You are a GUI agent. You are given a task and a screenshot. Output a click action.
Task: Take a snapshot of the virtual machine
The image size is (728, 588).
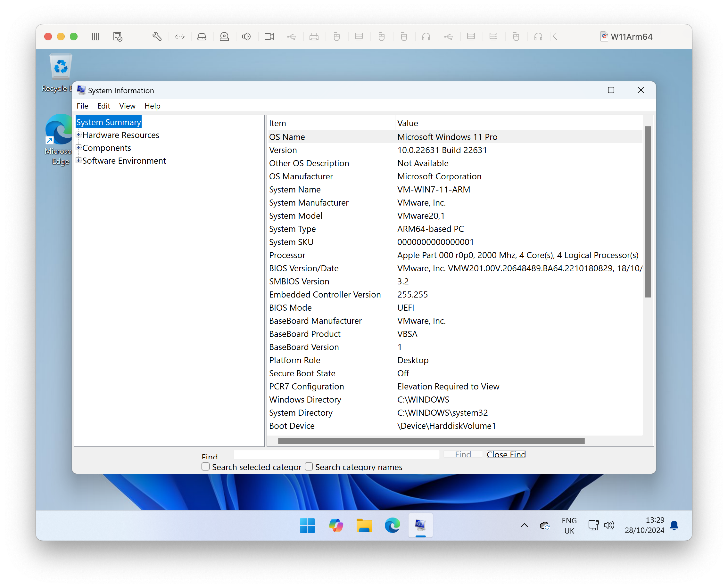(x=118, y=37)
